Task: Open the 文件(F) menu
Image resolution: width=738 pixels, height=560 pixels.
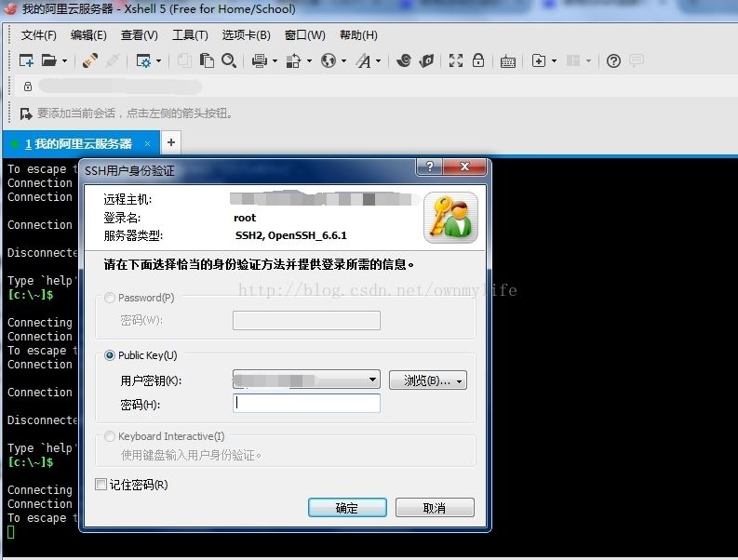Action: (x=38, y=35)
